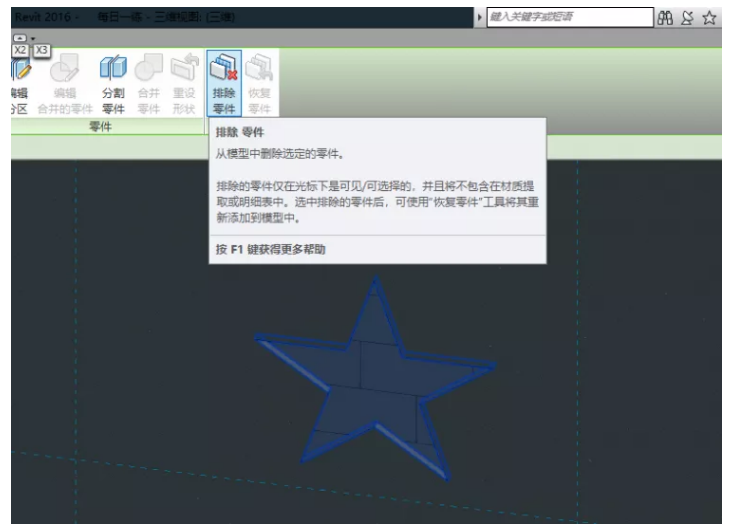Image resolution: width=730 pixels, height=529 pixels.
Task: Click the Exclude Parts (排除零件) tool
Action: tap(224, 83)
